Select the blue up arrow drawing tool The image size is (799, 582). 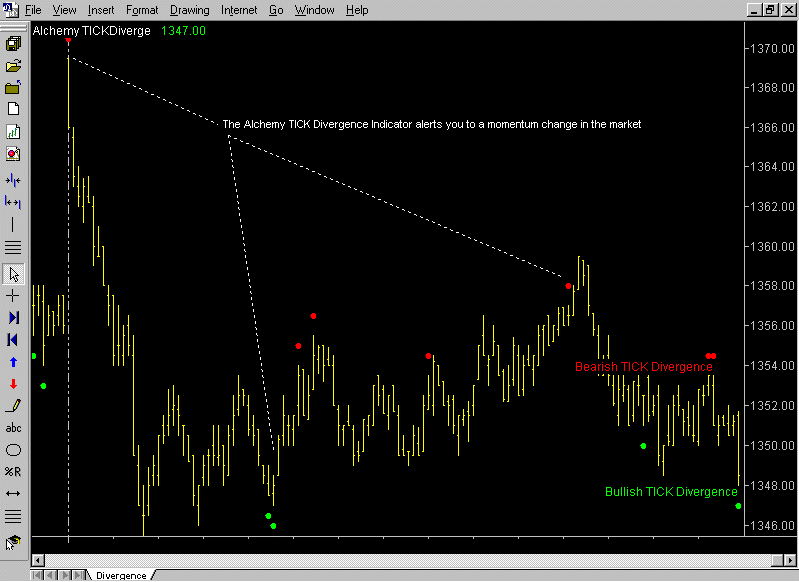tap(13, 362)
